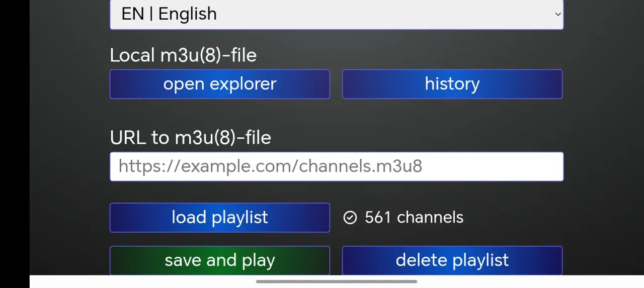Open the EN | English language dropdown
This screenshot has width=644, height=288.
(337, 14)
